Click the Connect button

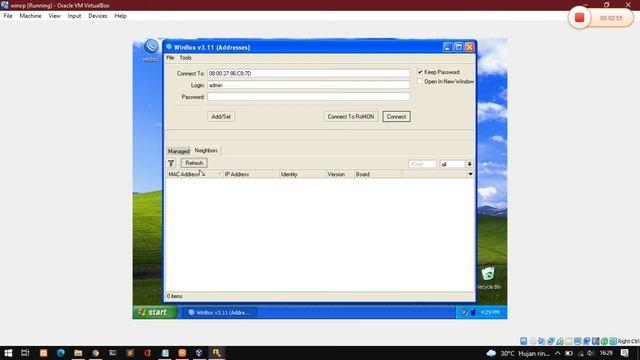pyautogui.click(x=396, y=117)
